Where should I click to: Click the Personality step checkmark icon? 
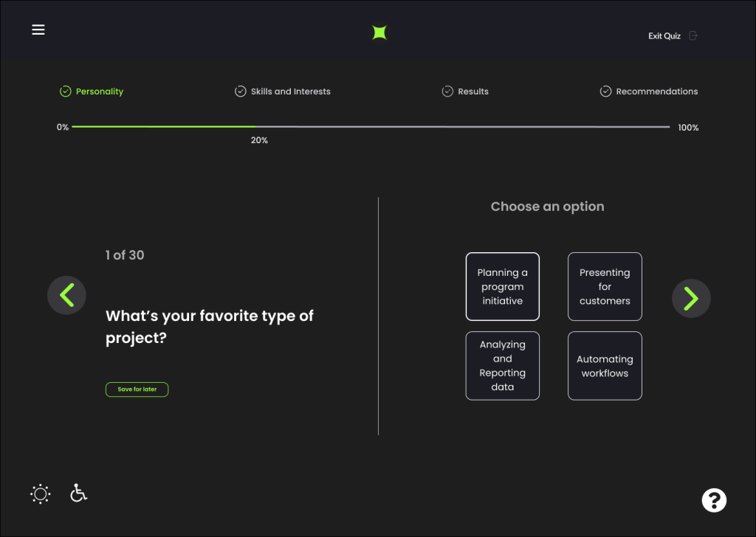pyautogui.click(x=65, y=91)
